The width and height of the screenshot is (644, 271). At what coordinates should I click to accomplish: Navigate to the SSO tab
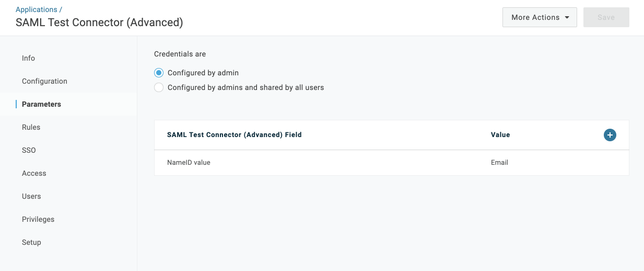(x=29, y=150)
